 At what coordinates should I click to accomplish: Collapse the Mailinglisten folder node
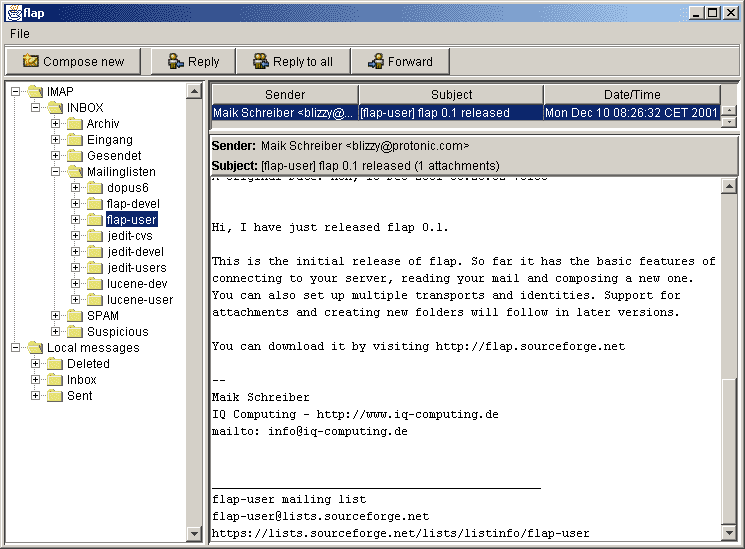coord(56,172)
